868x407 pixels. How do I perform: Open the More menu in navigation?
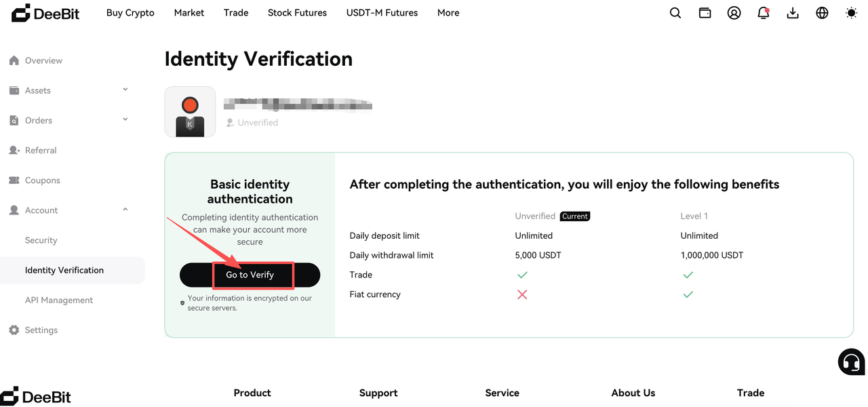click(x=448, y=13)
